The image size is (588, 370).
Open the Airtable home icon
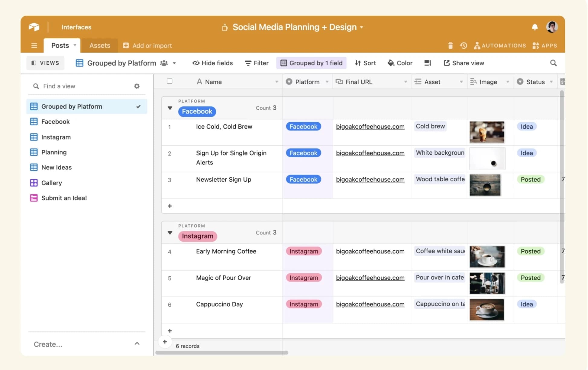[34, 27]
